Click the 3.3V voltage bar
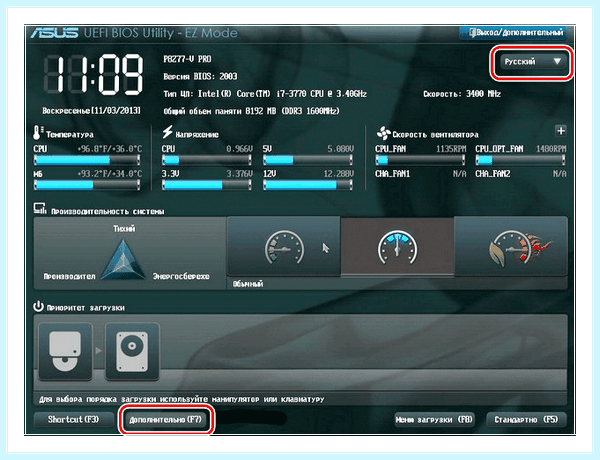The width and height of the screenshot is (600, 460). (x=207, y=185)
